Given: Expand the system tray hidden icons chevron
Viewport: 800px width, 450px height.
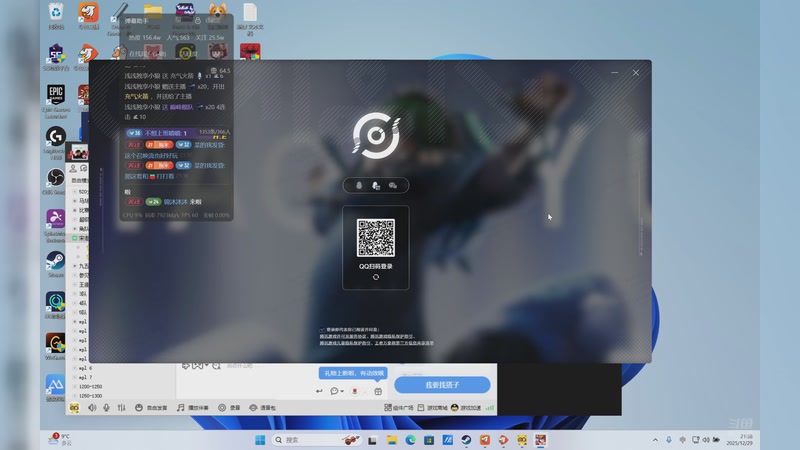Looking at the screenshot, I should 655,440.
